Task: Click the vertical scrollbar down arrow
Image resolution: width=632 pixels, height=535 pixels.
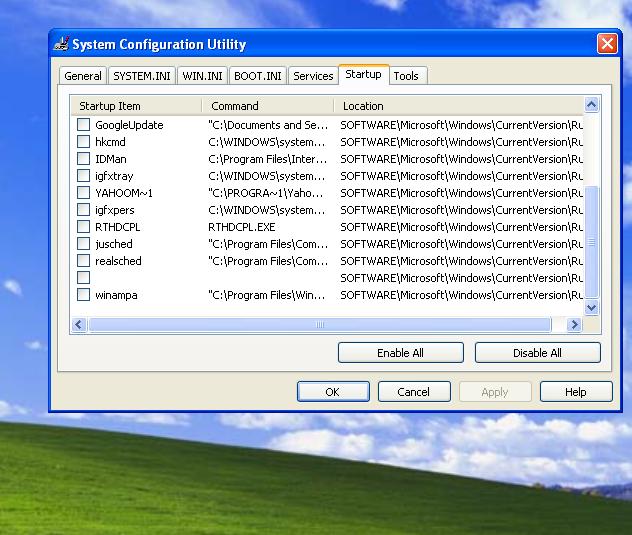Action: 591,308
